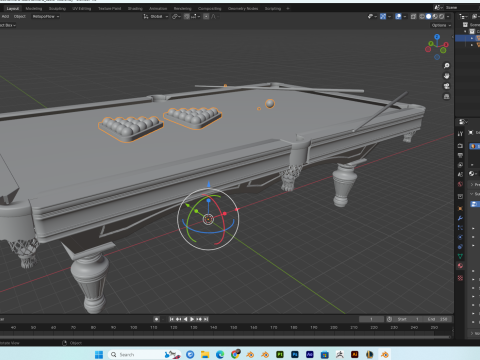Switch to the Scripting workspace tab
480x360 pixels.
pyautogui.click(x=273, y=9)
